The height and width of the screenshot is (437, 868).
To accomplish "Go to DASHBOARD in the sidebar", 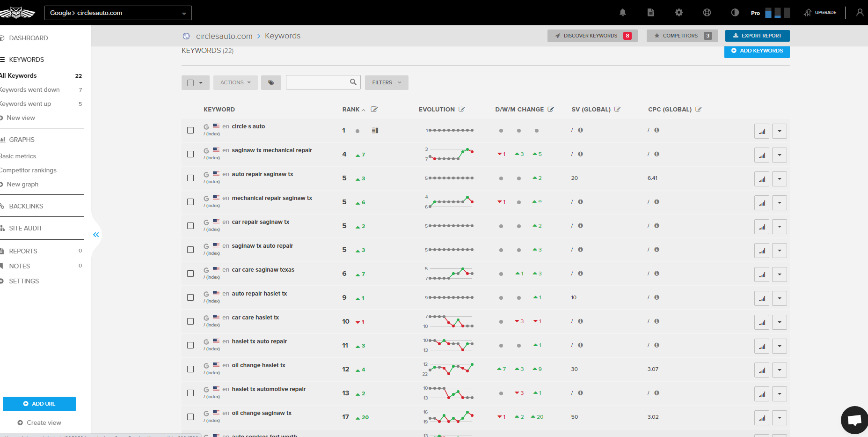I will click(28, 38).
